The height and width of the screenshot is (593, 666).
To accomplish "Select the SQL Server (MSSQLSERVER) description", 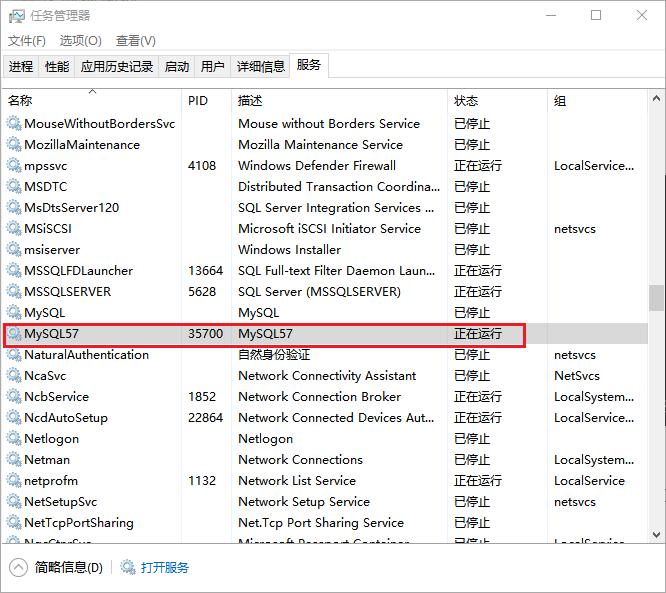I will (319, 292).
